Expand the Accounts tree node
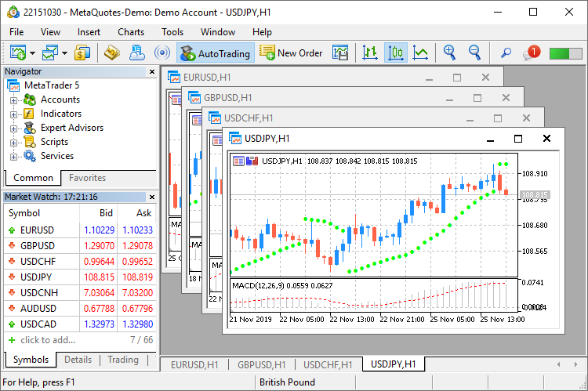Viewport: 588px width, 391px height. pyautogui.click(x=13, y=100)
